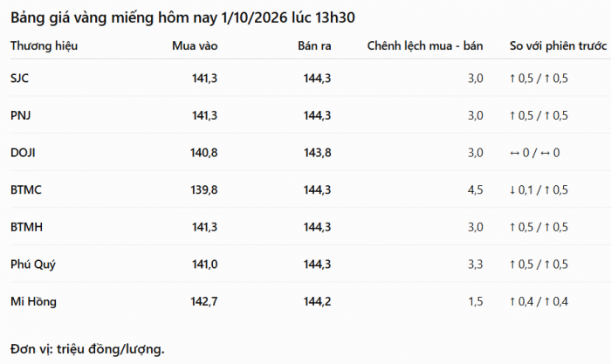The width and height of the screenshot is (611, 364).
Task: Click BTMC spread value 4,5
Action: tap(476, 189)
